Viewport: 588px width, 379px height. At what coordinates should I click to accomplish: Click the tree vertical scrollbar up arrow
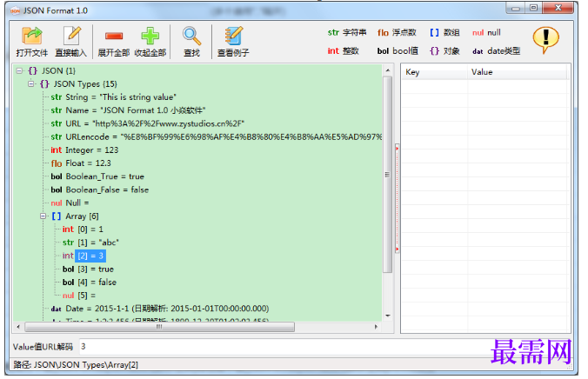click(x=388, y=70)
